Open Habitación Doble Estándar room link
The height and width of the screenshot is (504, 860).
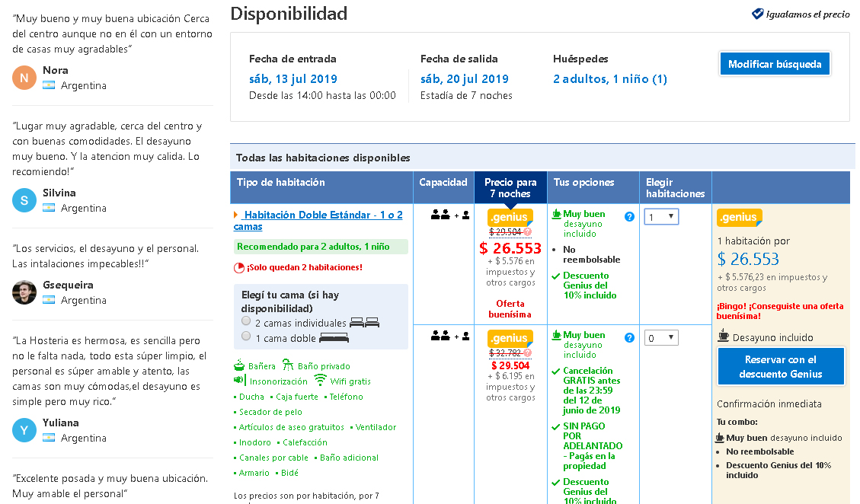click(x=318, y=221)
